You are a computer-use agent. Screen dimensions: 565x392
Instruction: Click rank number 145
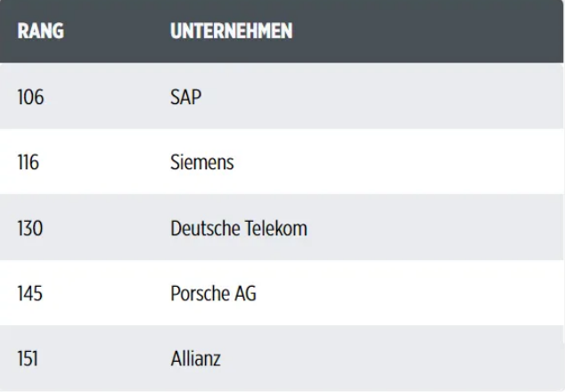30,293
